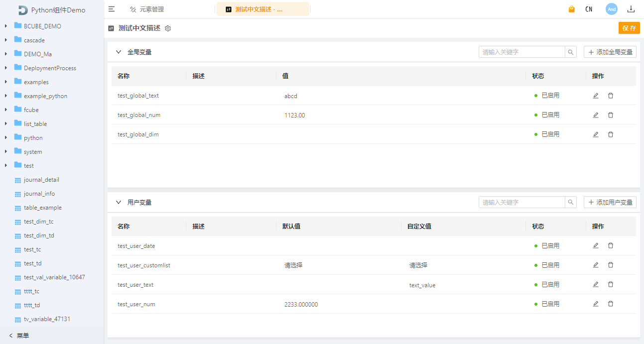Select the 测试中文描述 tab

258,9
